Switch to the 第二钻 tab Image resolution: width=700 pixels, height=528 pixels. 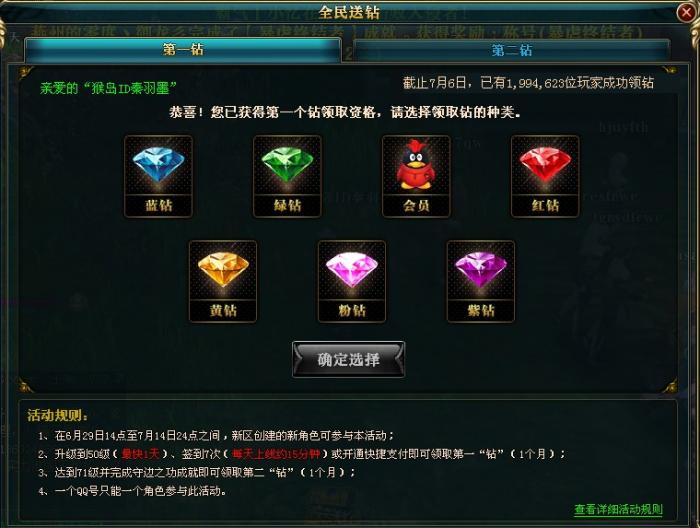click(512, 50)
